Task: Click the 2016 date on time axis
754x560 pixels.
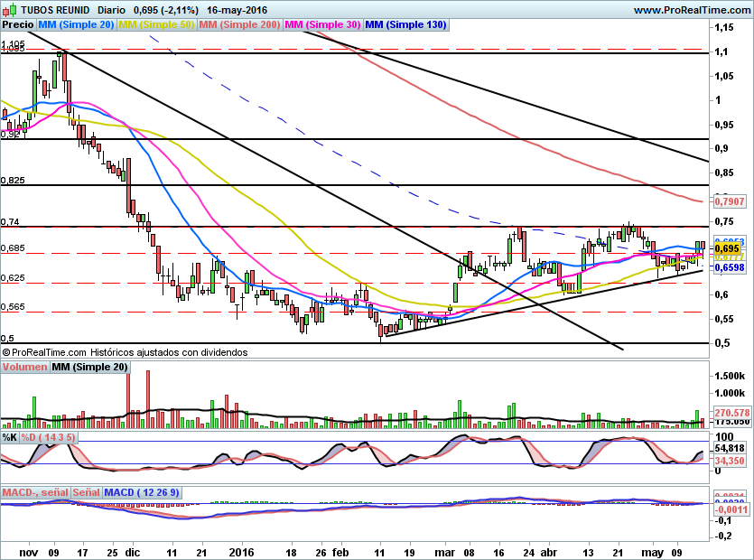Action: (x=241, y=550)
